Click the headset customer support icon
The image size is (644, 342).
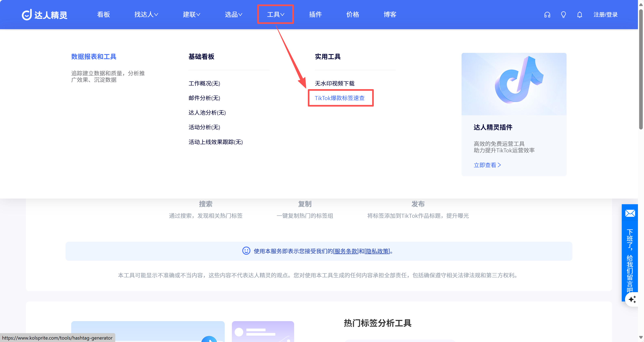547,15
